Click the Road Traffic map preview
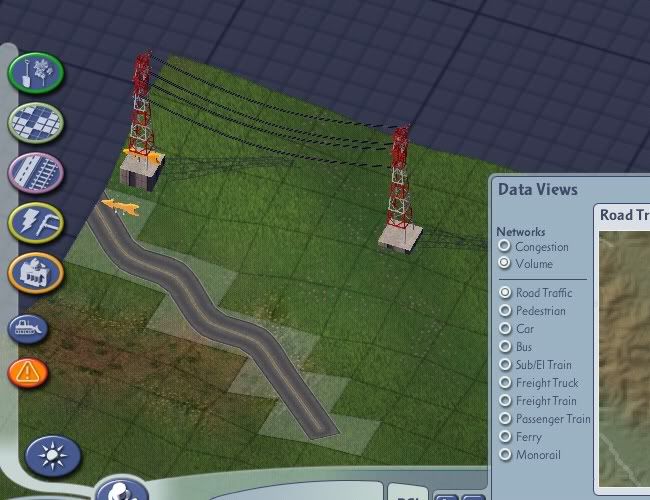 click(624, 359)
